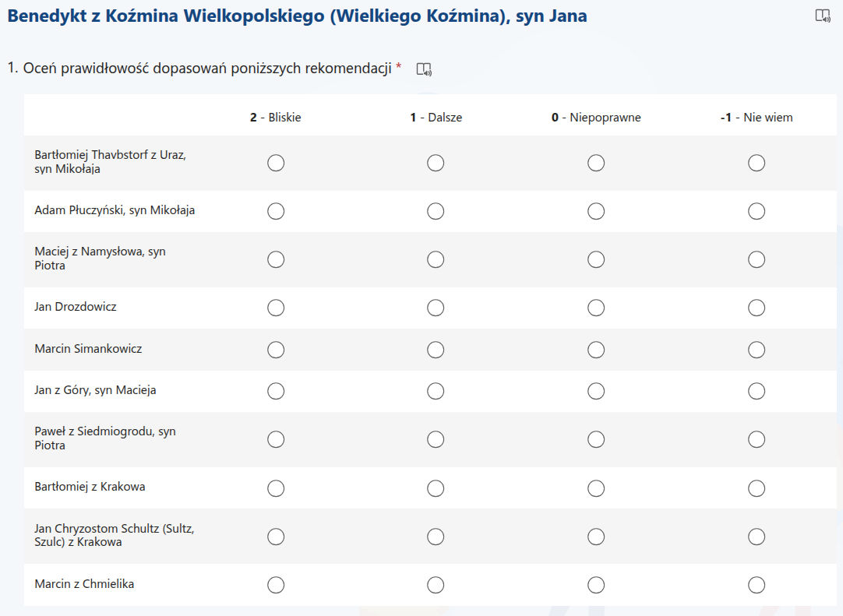
Task: Select Bliskie for Bartłomiej Thavbstorf z Uraz
Action: coord(276,163)
